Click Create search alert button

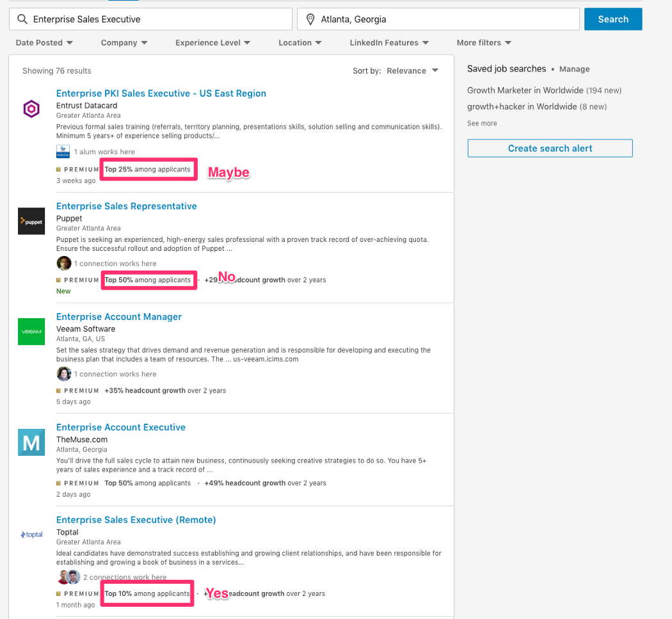point(550,149)
